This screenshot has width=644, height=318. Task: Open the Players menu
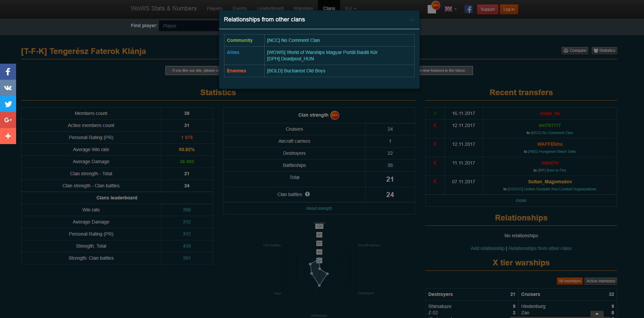pyautogui.click(x=215, y=8)
